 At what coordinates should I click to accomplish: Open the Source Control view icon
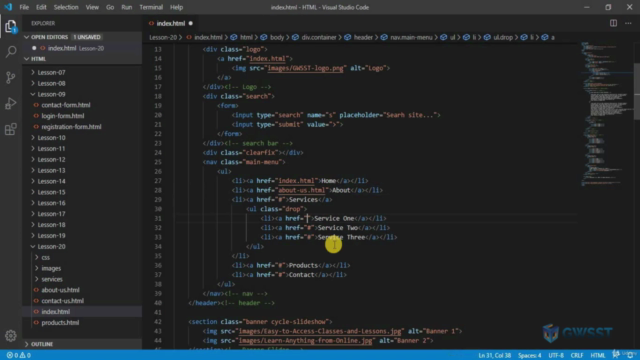(11, 77)
